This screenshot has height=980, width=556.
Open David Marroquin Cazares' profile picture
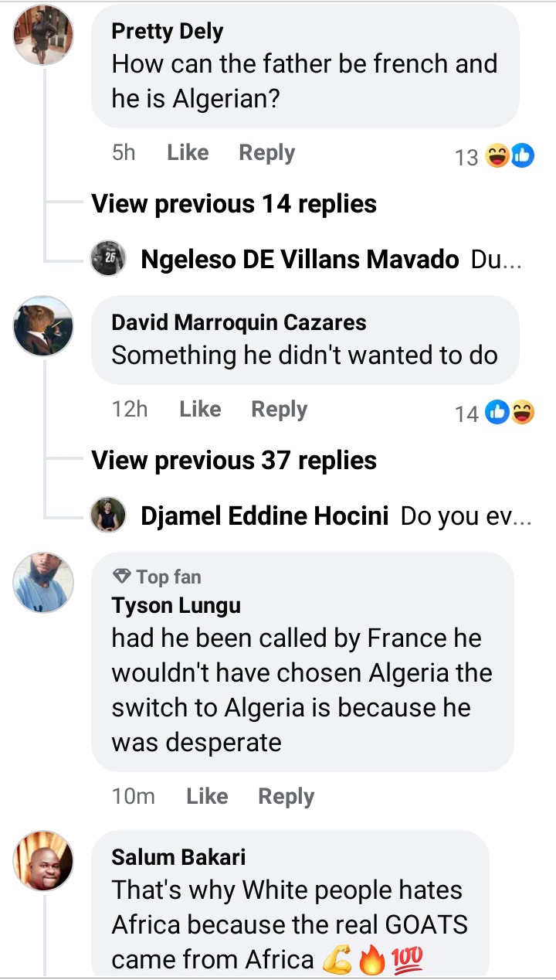[44, 326]
